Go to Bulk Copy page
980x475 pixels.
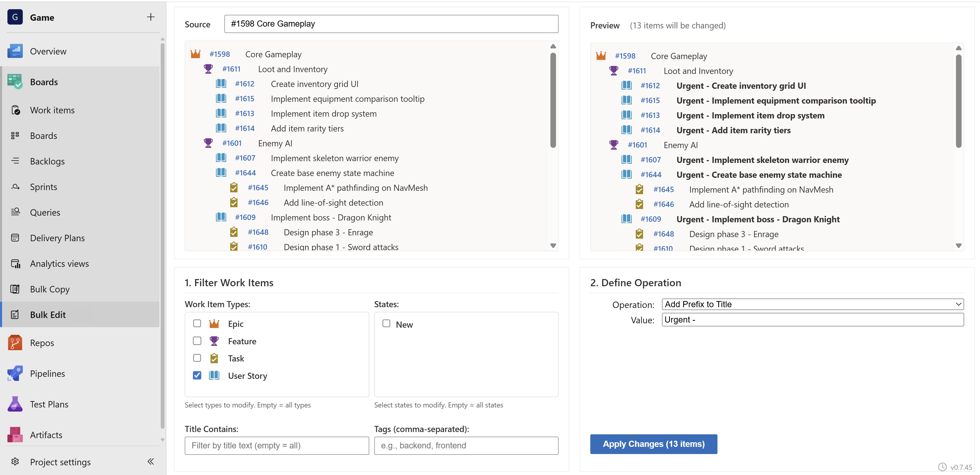point(49,289)
